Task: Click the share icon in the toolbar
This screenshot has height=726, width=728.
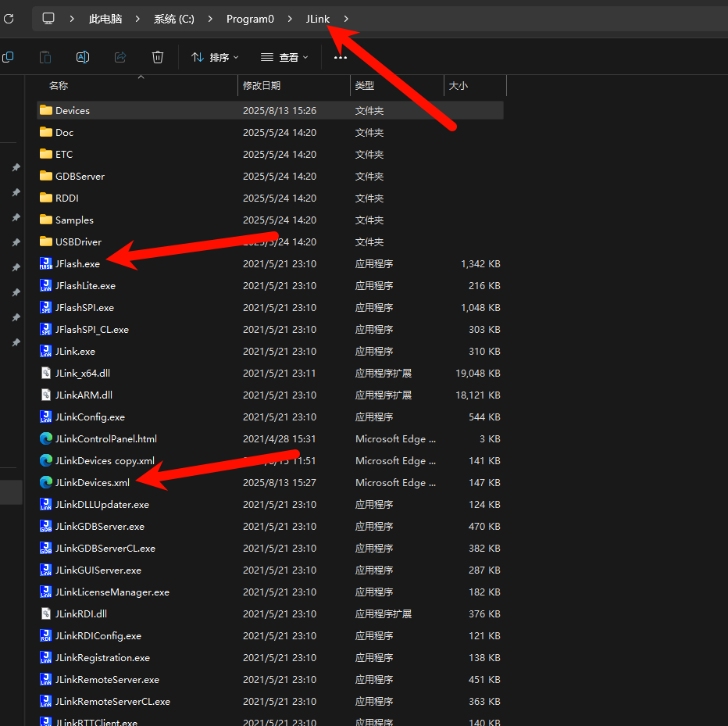Action: pos(120,57)
